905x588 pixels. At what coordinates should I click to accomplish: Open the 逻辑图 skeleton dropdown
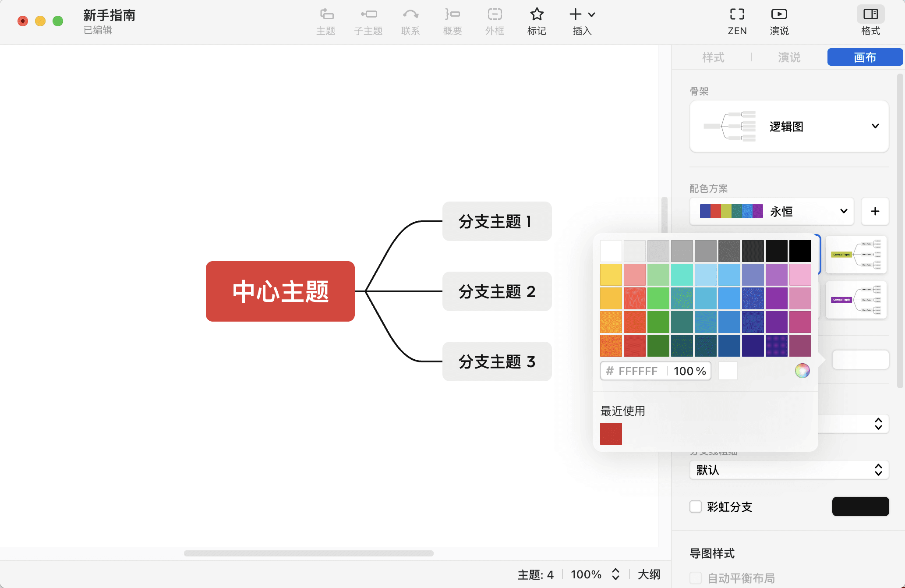tap(875, 126)
